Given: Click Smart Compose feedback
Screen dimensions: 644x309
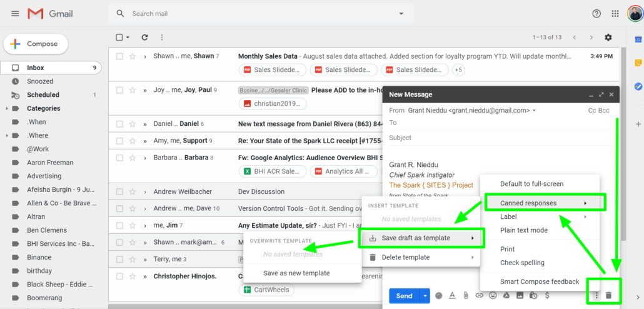Looking at the screenshot, I should pyautogui.click(x=540, y=281).
